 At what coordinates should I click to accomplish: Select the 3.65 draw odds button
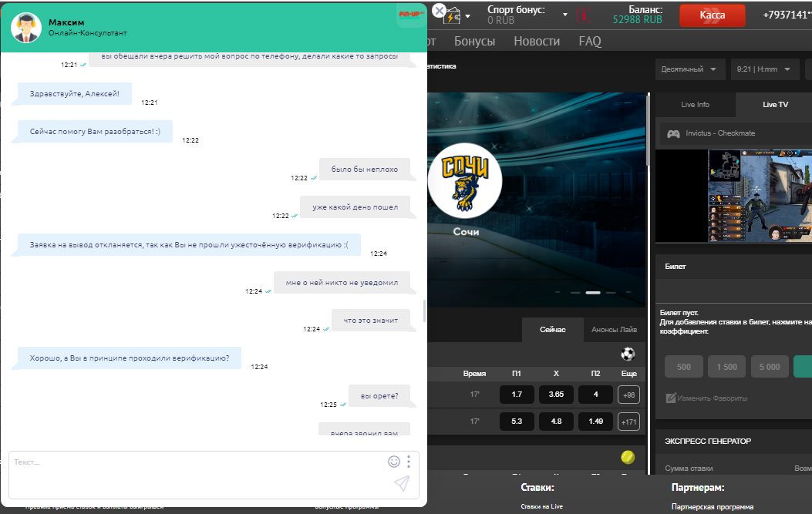pyautogui.click(x=555, y=395)
